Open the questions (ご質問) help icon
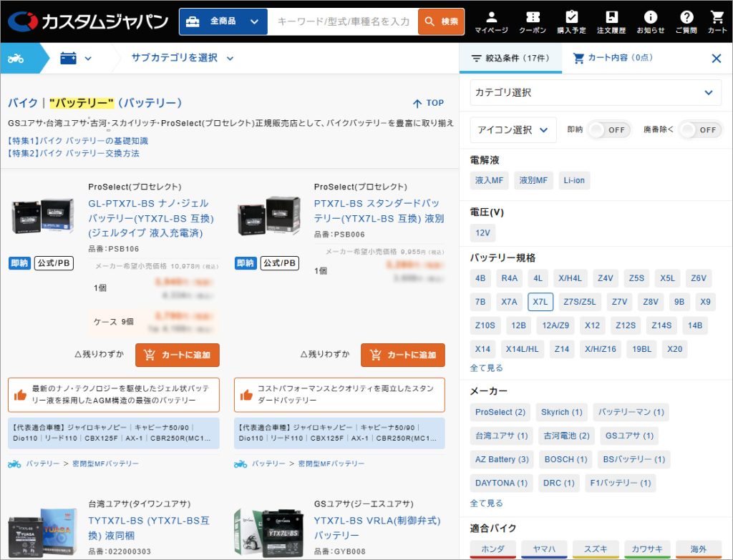 pos(686,22)
